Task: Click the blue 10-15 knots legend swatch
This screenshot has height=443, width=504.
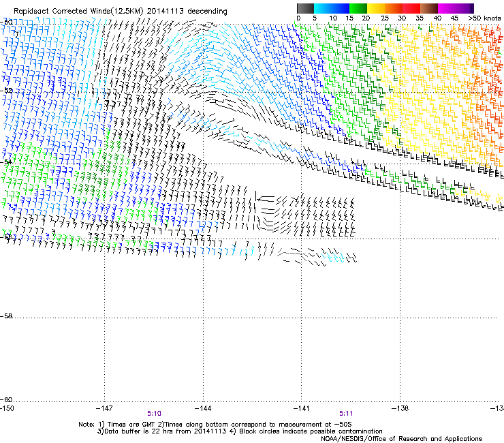Action: pyautogui.click(x=341, y=8)
